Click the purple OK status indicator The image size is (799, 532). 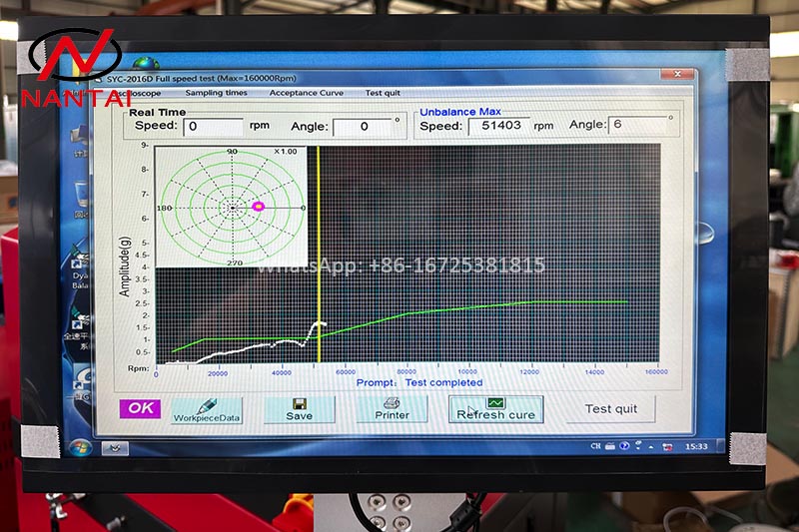(x=140, y=408)
